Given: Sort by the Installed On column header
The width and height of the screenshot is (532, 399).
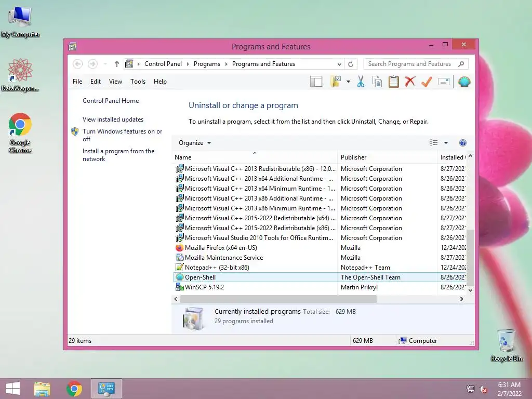Looking at the screenshot, I should pos(452,157).
